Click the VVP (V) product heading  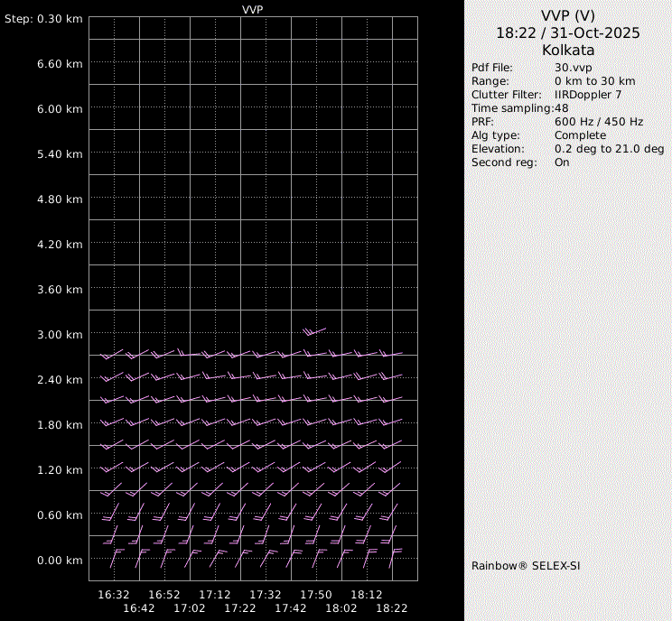567,15
